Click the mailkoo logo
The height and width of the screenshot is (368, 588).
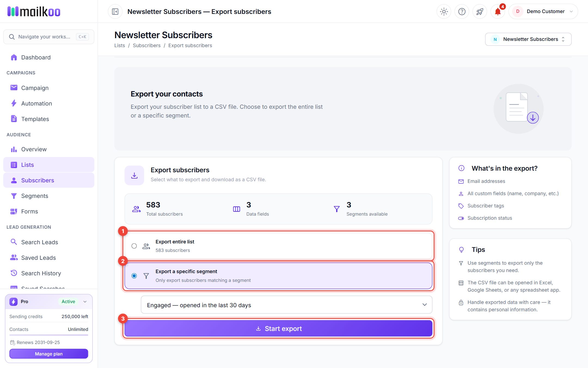(34, 11)
